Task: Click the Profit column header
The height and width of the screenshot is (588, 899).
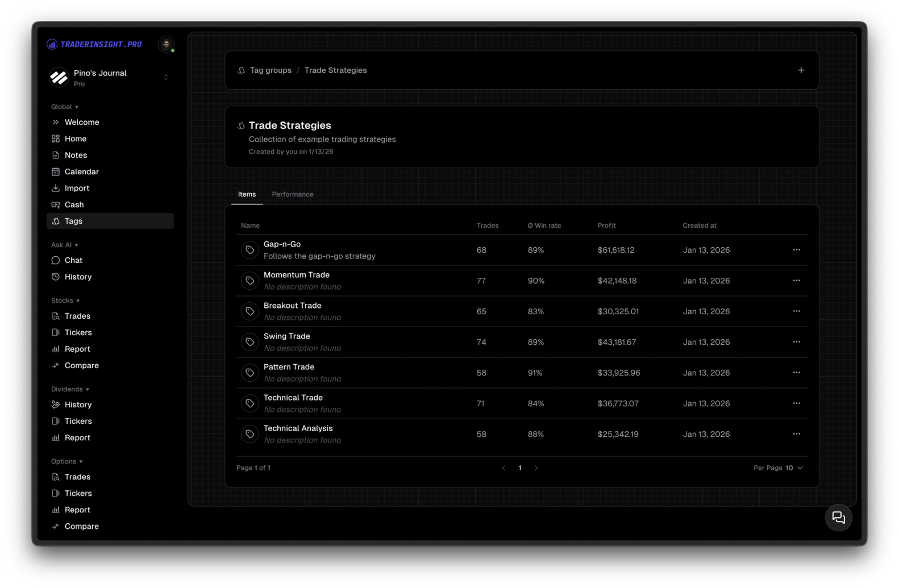Action: coord(606,226)
